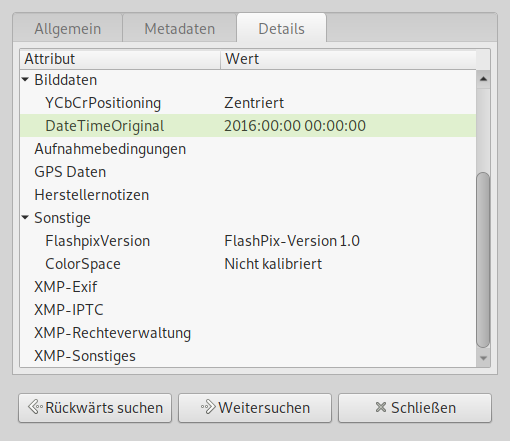The height and width of the screenshot is (441, 510).
Task: Select the YCbCrPositioning row
Action: [248, 103]
